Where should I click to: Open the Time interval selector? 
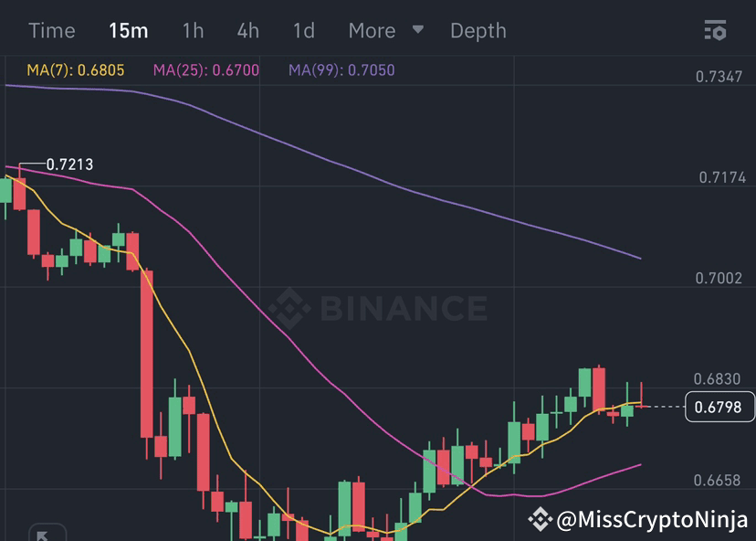point(52,30)
